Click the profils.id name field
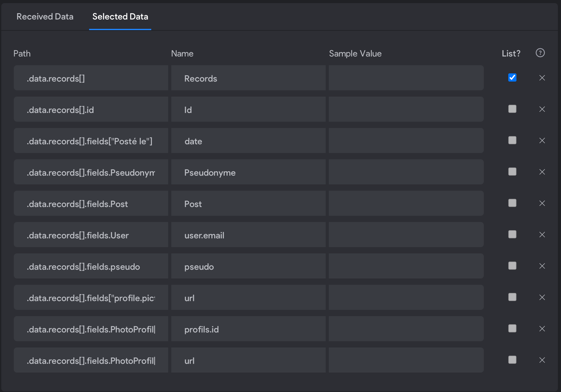 coord(248,329)
